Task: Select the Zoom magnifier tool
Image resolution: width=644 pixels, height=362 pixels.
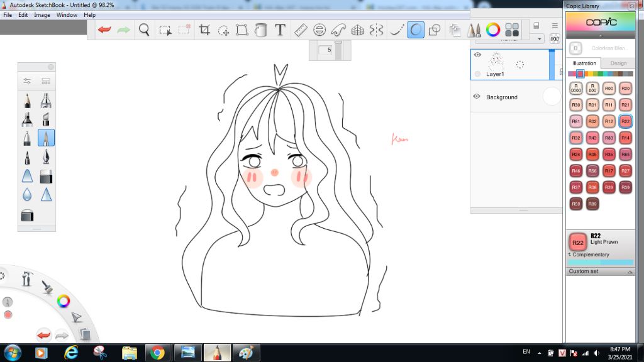Action: (x=144, y=30)
